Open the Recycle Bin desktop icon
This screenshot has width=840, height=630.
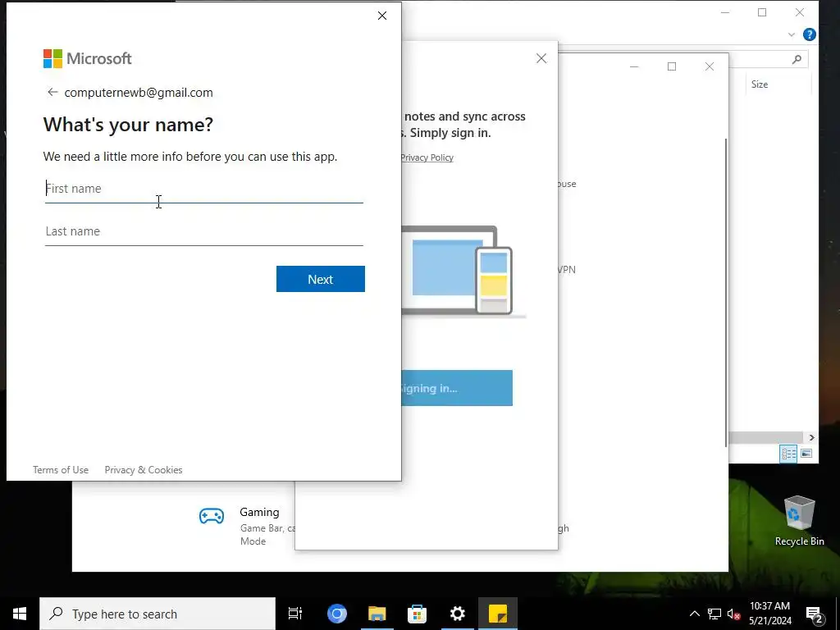click(799, 521)
